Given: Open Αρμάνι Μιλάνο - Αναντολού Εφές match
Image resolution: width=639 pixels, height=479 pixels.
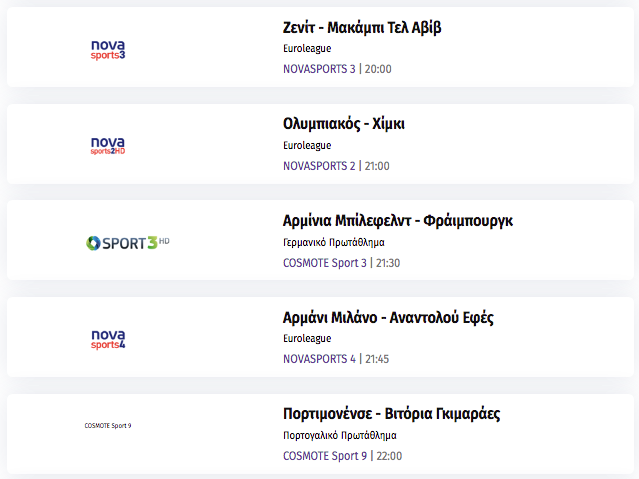Looking at the screenshot, I should tap(388, 318).
